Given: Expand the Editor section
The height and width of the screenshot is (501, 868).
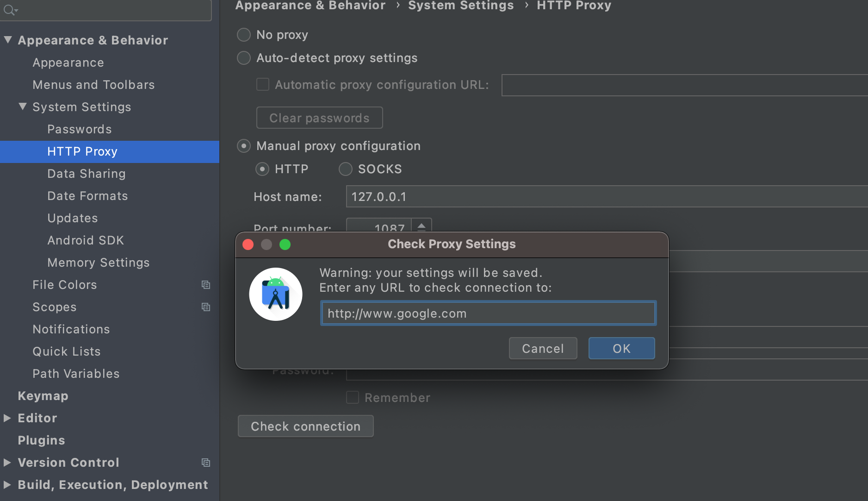Looking at the screenshot, I should (7, 418).
